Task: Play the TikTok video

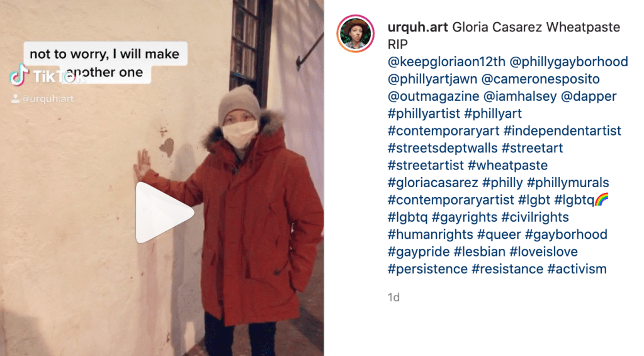Action: point(164,212)
